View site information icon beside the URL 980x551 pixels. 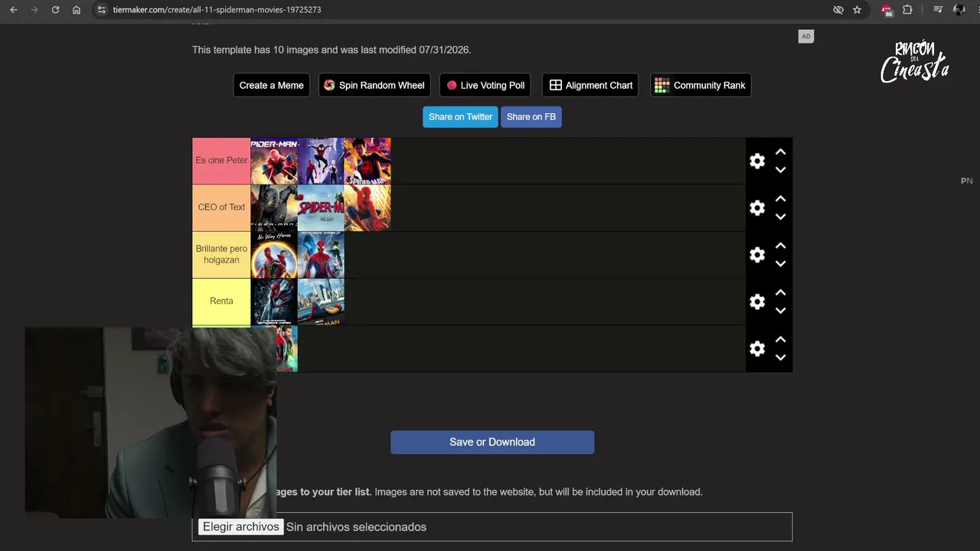tap(101, 10)
